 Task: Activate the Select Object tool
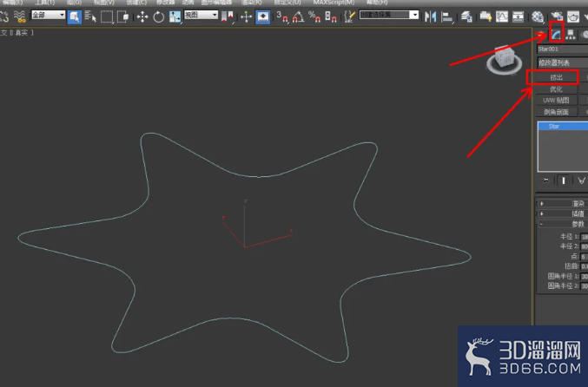(74, 16)
